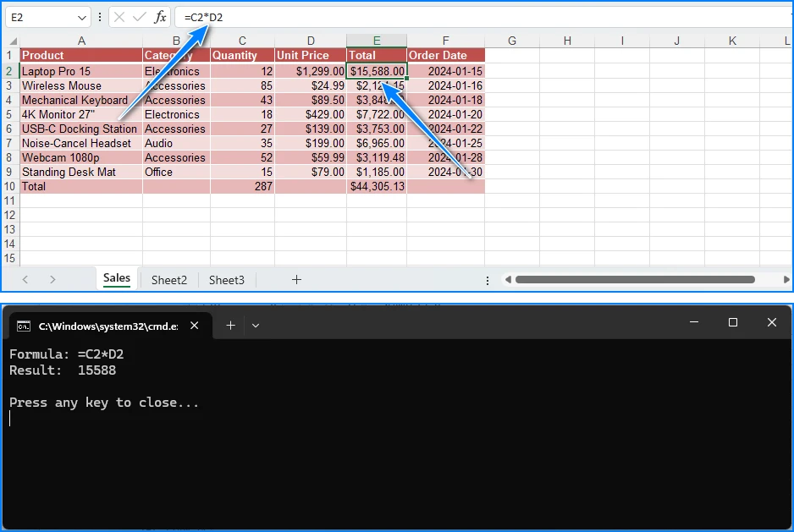The width and height of the screenshot is (794, 532).
Task: Select the Office category cell
Action: point(176,172)
